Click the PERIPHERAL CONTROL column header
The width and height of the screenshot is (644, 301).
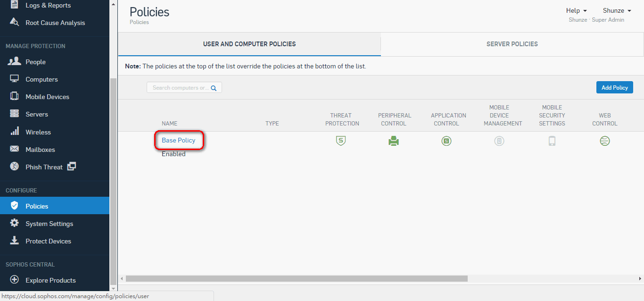pyautogui.click(x=395, y=119)
